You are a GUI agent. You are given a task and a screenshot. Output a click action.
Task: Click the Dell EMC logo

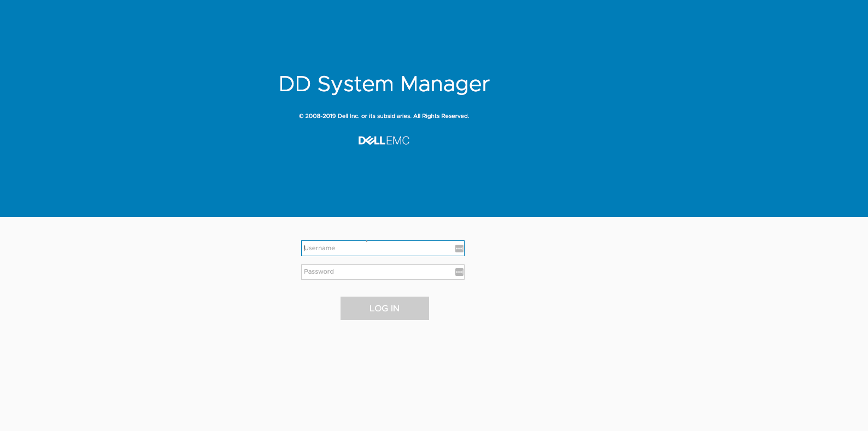tap(384, 140)
